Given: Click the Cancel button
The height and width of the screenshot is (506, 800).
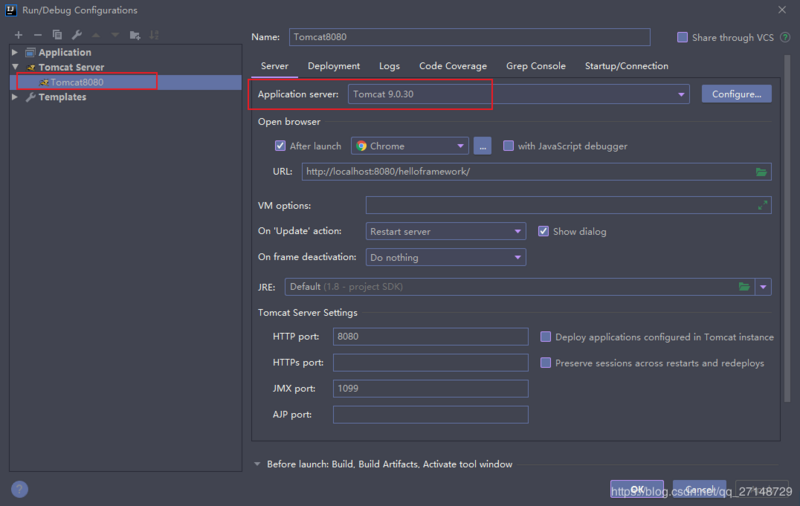Looking at the screenshot, I should click(x=699, y=489).
